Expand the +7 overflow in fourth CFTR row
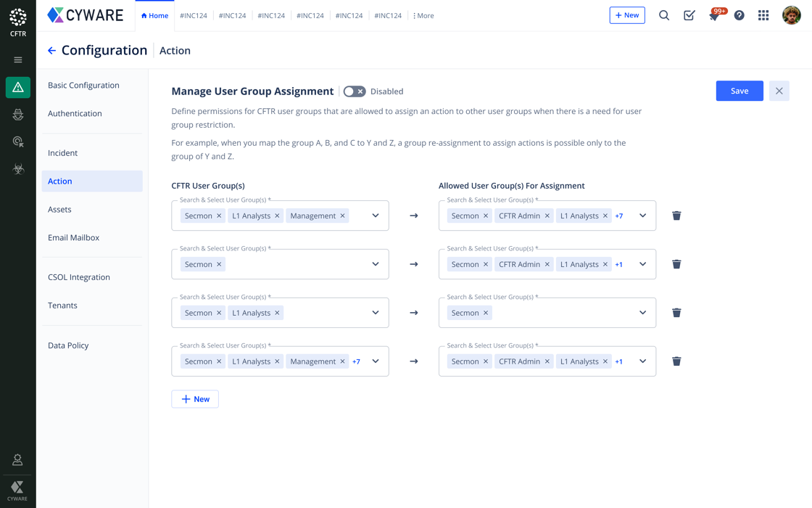 pos(356,361)
